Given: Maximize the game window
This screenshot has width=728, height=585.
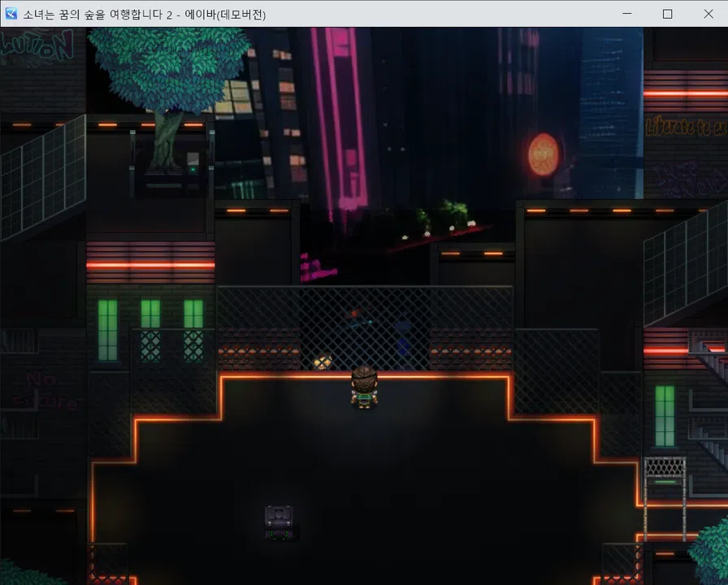Looking at the screenshot, I should pyautogui.click(x=667, y=14).
